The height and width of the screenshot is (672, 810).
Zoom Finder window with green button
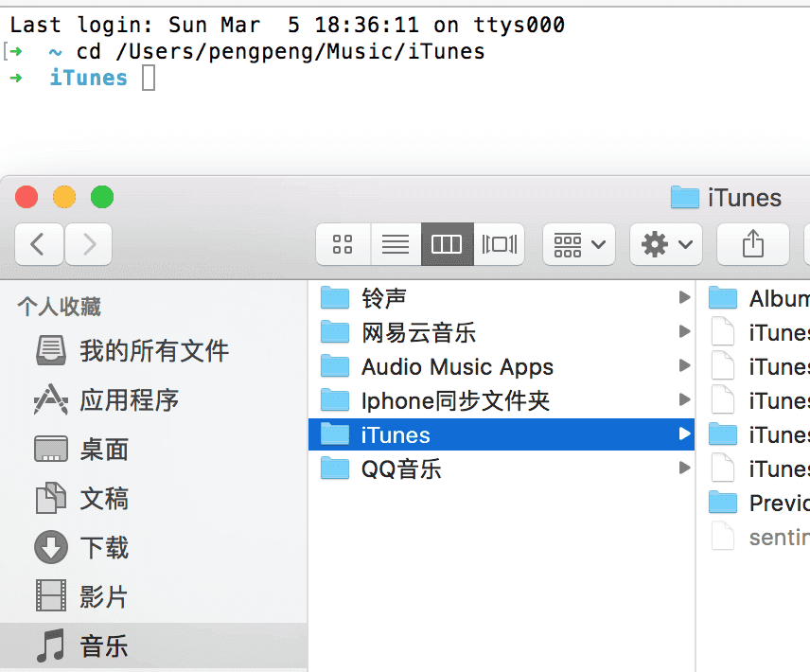pyautogui.click(x=102, y=197)
